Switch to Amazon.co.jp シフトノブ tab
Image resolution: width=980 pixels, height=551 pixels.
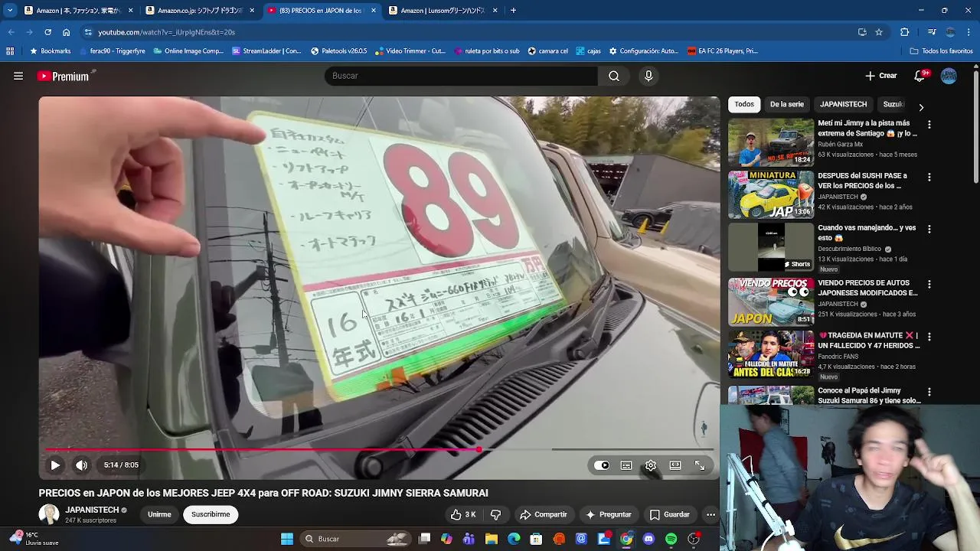point(200,11)
